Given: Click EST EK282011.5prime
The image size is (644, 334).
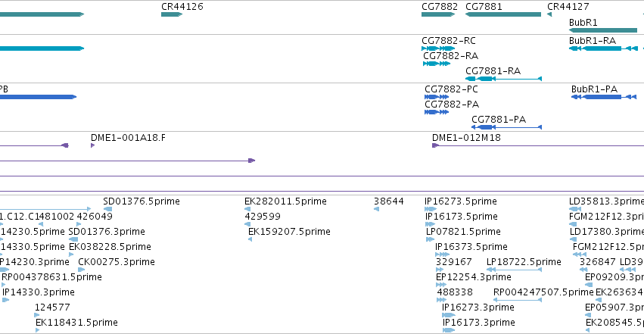Looking at the screenshot, I should pos(247,209).
